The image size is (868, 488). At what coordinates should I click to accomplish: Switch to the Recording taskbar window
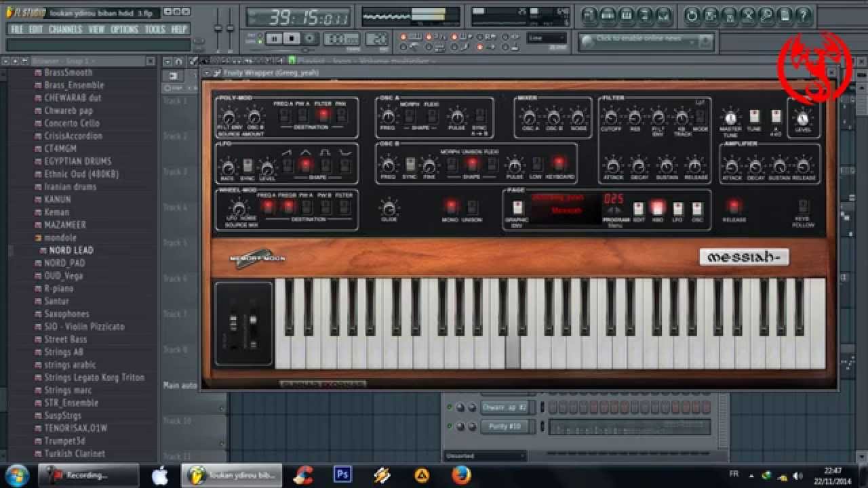pos(88,475)
